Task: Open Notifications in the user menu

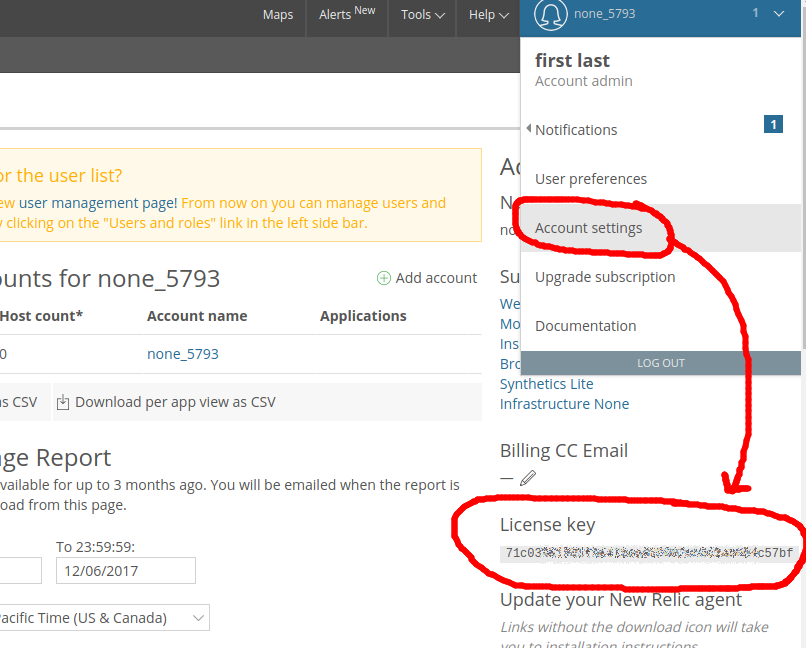Action: tap(576, 130)
